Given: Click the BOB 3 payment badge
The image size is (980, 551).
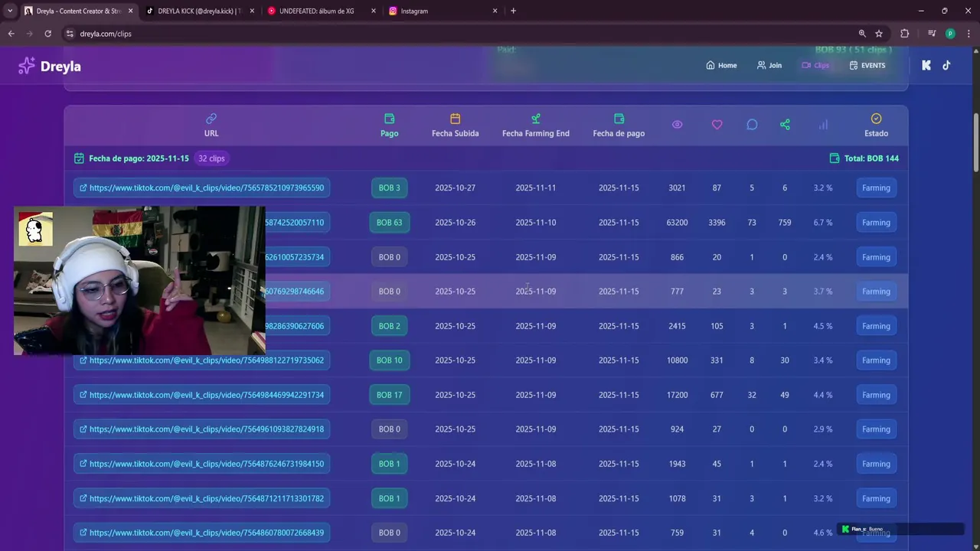Looking at the screenshot, I should (x=389, y=187).
